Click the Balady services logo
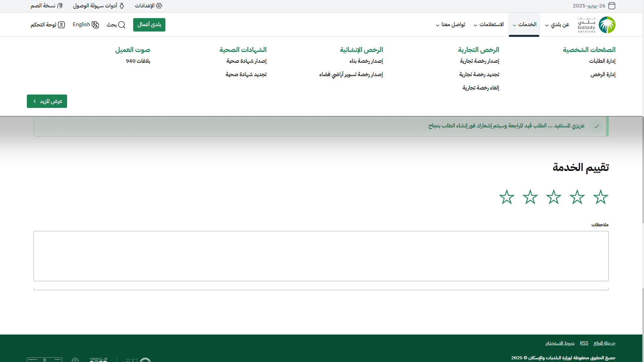This screenshot has width=644, height=362. click(597, 25)
